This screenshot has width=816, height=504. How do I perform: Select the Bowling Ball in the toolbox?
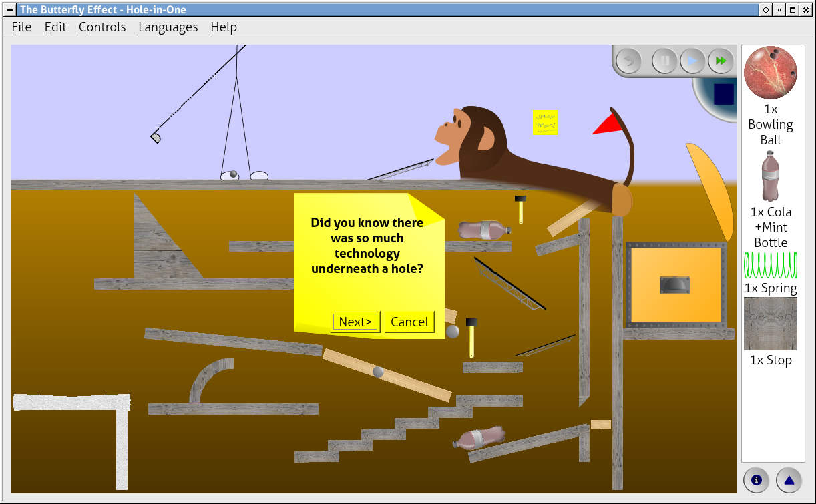coord(770,73)
